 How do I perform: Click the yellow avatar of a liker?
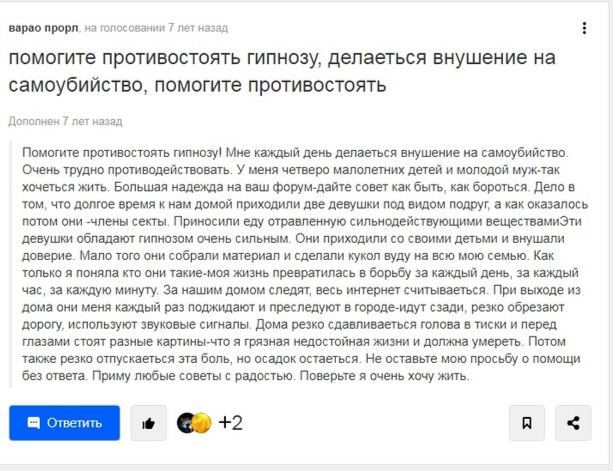point(201,423)
